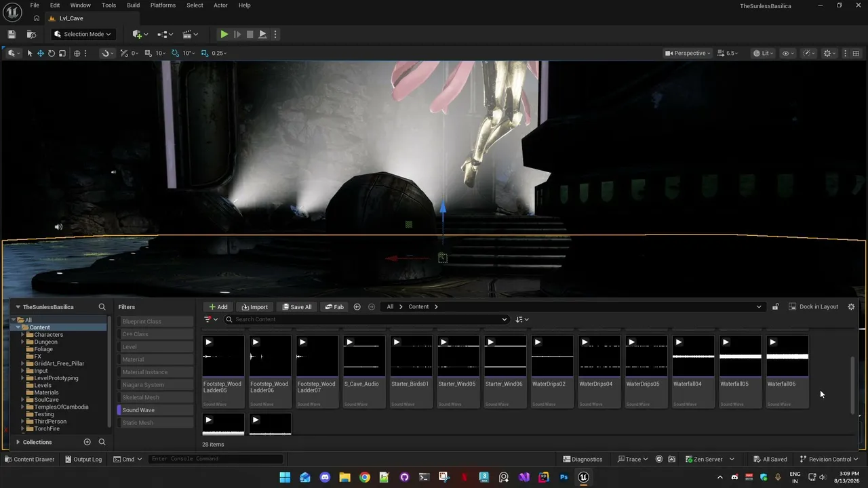Select the SoulCave folder
Screen dimensions: 868x488
[46, 400]
